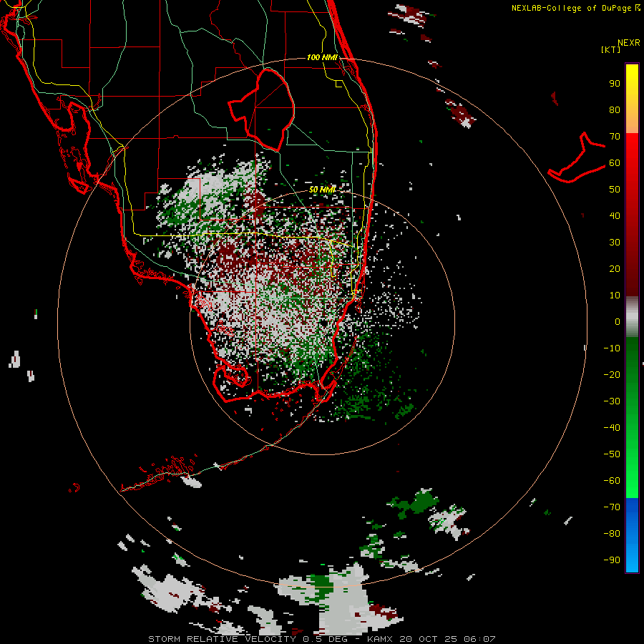This screenshot has height=644, width=644.
Task: Select the 10 value on the velocity scale
Action: 615,296
